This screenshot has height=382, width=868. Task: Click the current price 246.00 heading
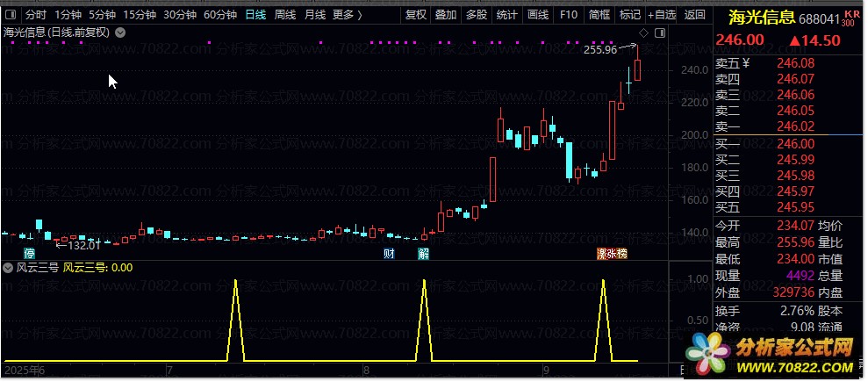(x=740, y=40)
